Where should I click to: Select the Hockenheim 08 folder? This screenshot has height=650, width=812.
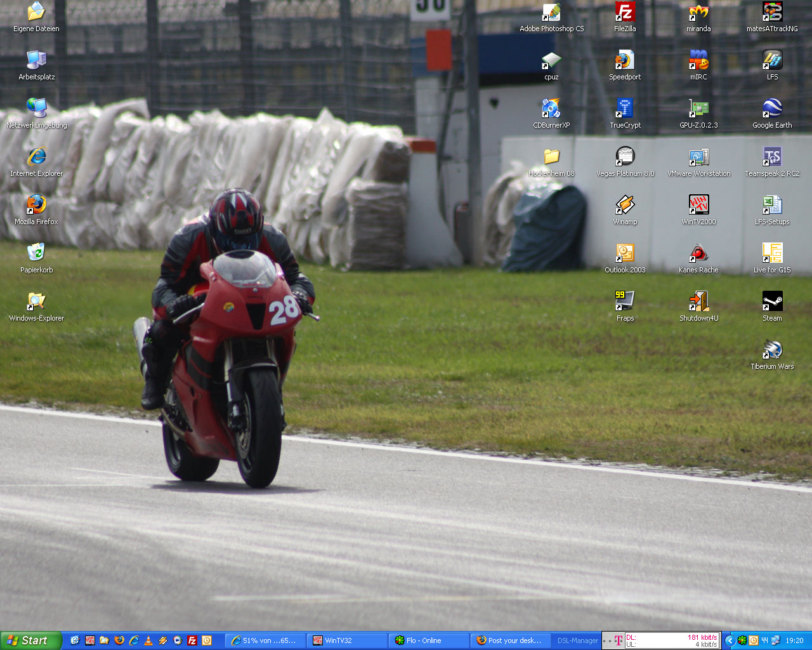(x=552, y=162)
